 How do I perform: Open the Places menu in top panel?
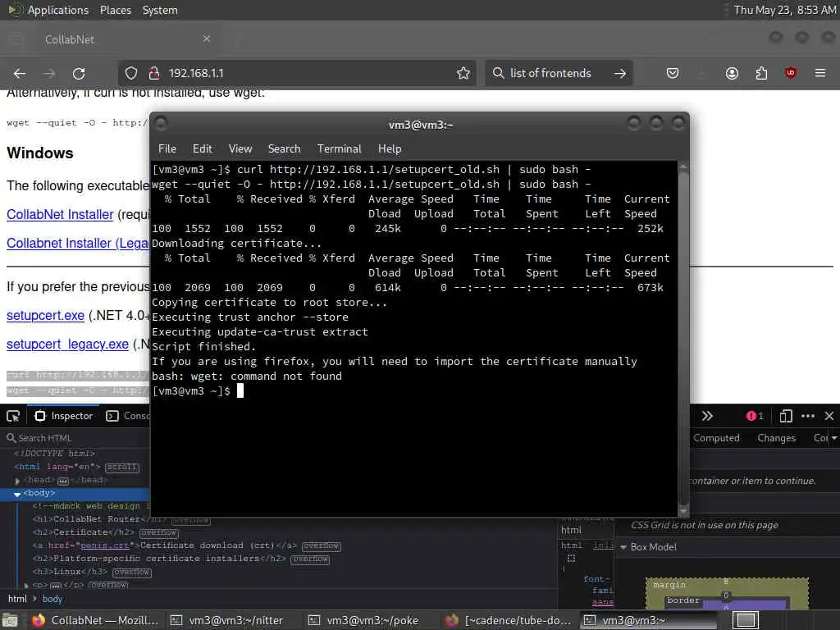[115, 10]
